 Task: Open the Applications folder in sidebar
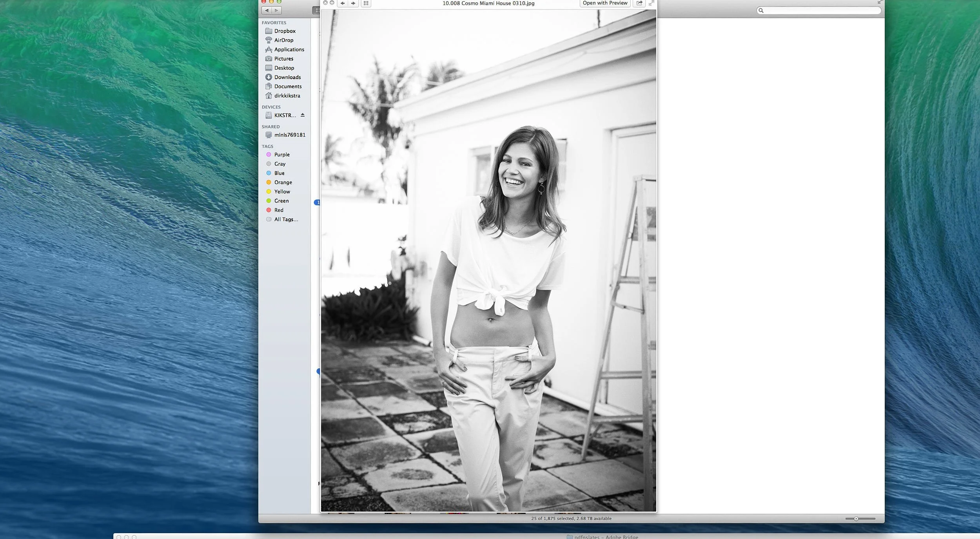point(289,49)
